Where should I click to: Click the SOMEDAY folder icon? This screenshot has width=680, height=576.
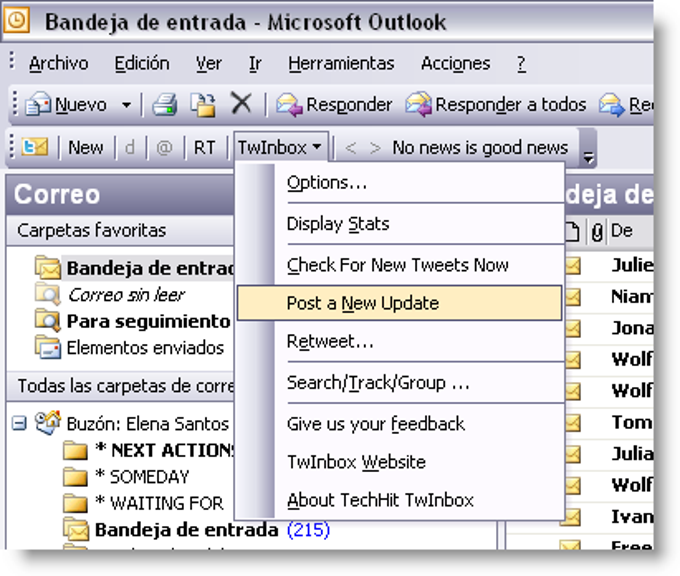(x=75, y=477)
